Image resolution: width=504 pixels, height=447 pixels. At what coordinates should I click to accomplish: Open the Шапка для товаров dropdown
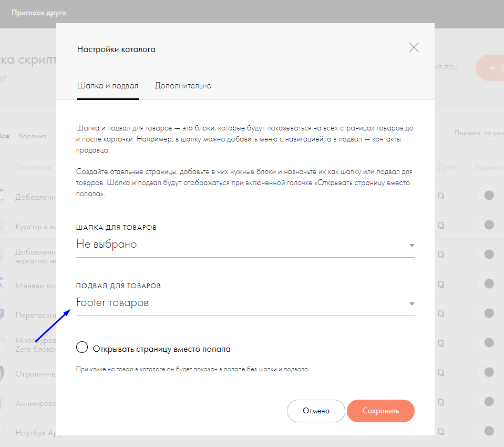[x=245, y=245]
